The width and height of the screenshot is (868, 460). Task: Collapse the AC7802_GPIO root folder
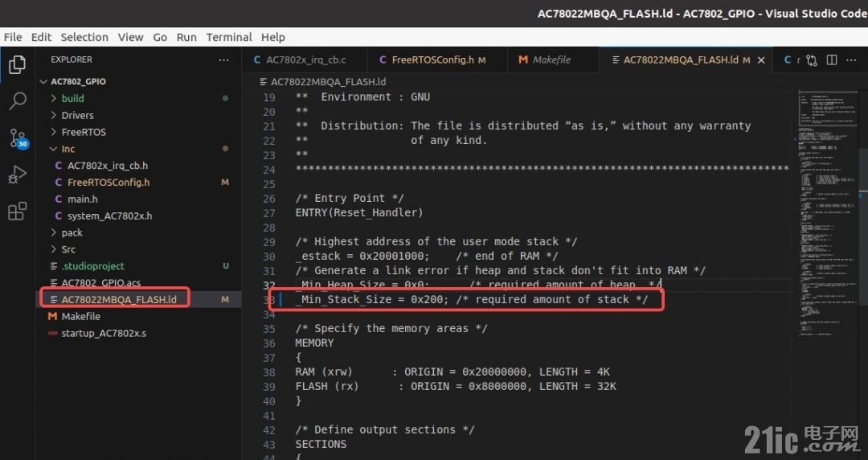point(43,81)
